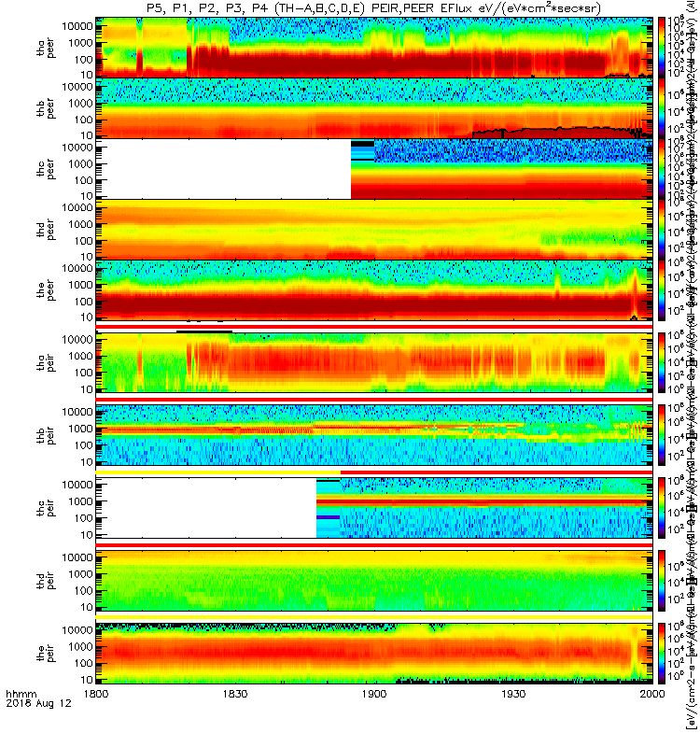Click the "1000" tick label of thb peer axis
Image resolution: width=700 pixels, height=747 pixels.
(x=80, y=104)
